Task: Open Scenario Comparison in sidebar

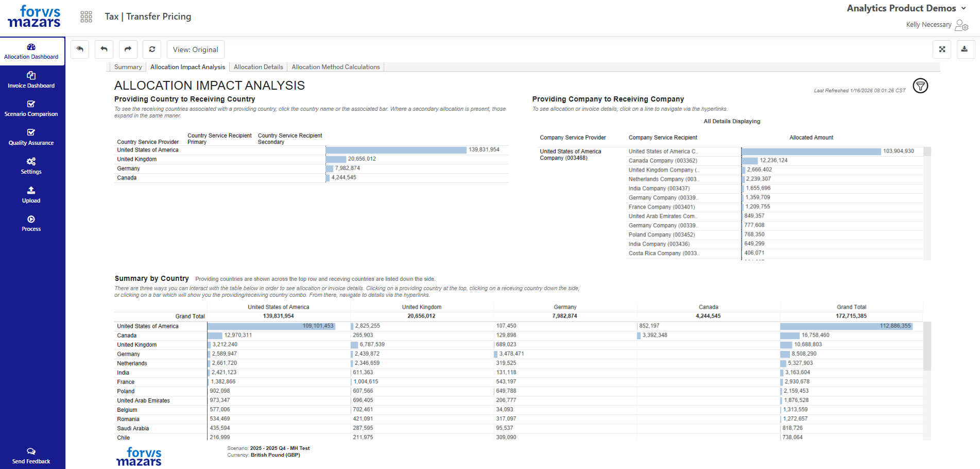Action: pyautogui.click(x=31, y=109)
